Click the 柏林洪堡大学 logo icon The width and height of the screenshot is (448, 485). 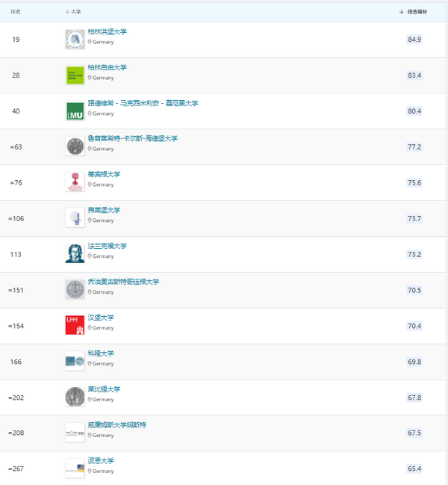coord(75,40)
